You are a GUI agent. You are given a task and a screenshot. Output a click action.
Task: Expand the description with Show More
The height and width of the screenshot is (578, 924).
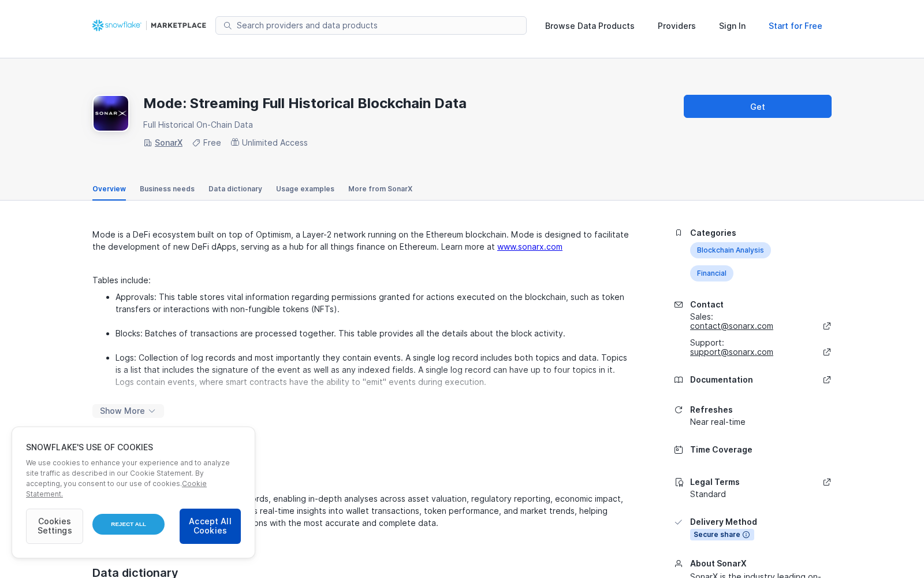(x=128, y=411)
